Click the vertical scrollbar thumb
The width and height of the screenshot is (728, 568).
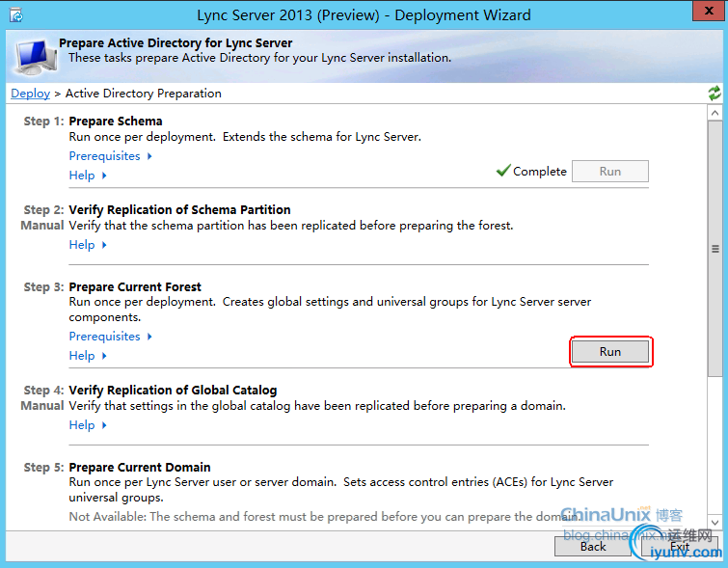click(715, 249)
